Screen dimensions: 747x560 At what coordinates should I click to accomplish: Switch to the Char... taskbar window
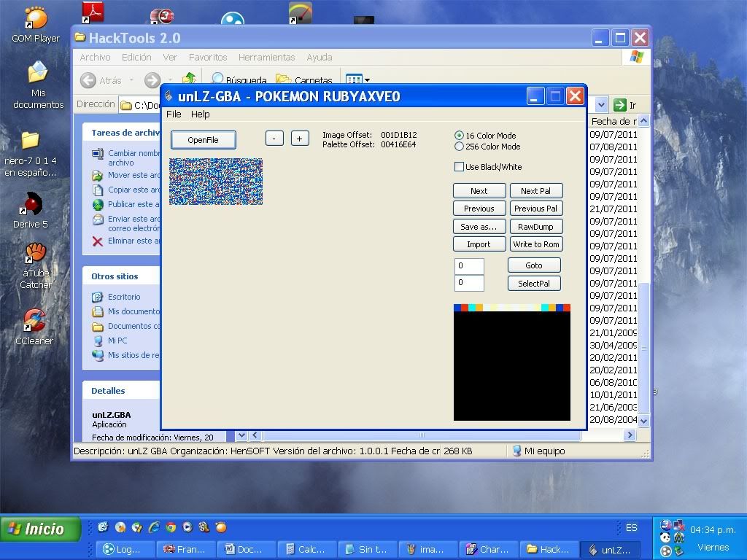click(488, 550)
